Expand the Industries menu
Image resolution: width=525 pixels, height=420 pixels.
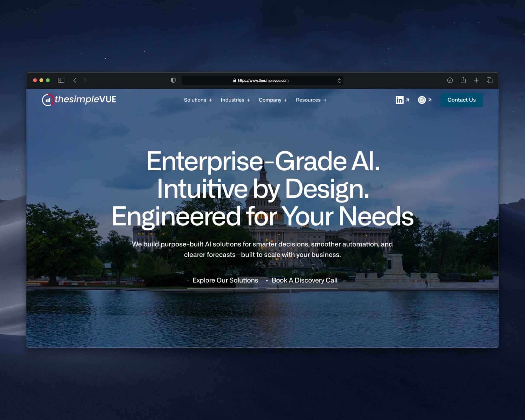(235, 100)
